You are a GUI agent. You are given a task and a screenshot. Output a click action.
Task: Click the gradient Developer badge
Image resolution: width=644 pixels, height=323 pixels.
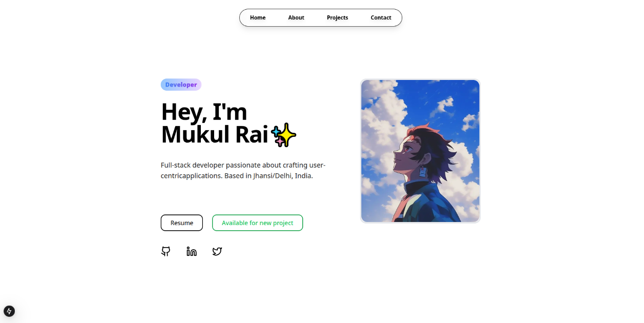[x=181, y=85]
